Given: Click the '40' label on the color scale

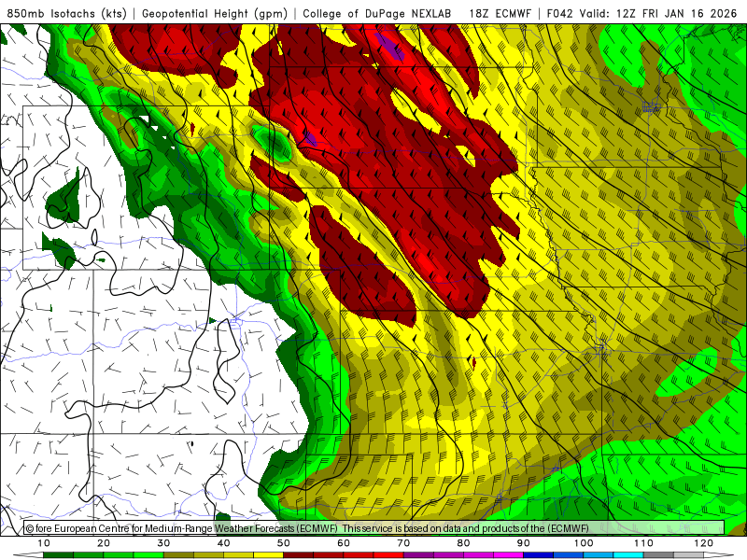Looking at the screenshot, I should pyautogui.click(x=223, y=543).
